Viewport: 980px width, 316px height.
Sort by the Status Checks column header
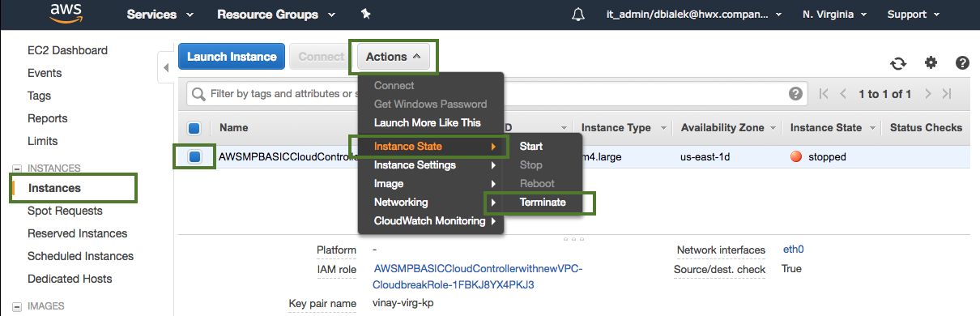click(x=926, y=128)
